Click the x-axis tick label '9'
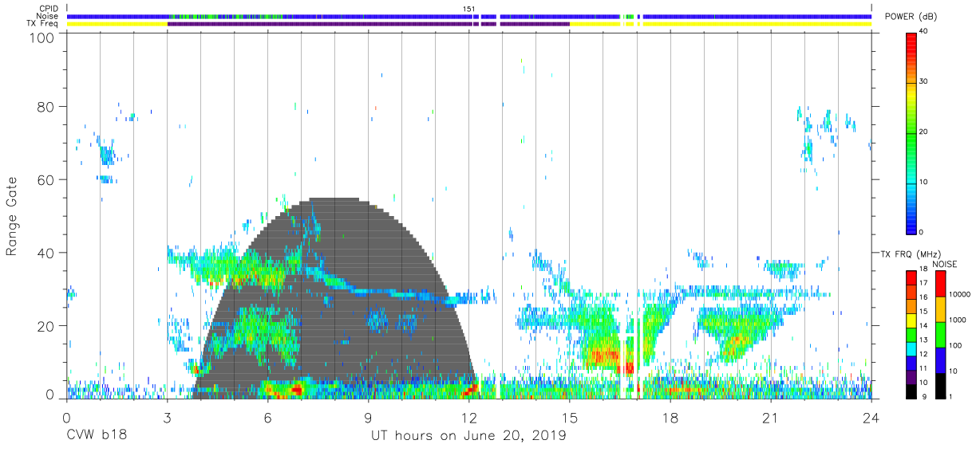The width and height of the screenshot is (980, 452). tap(368, 418)
